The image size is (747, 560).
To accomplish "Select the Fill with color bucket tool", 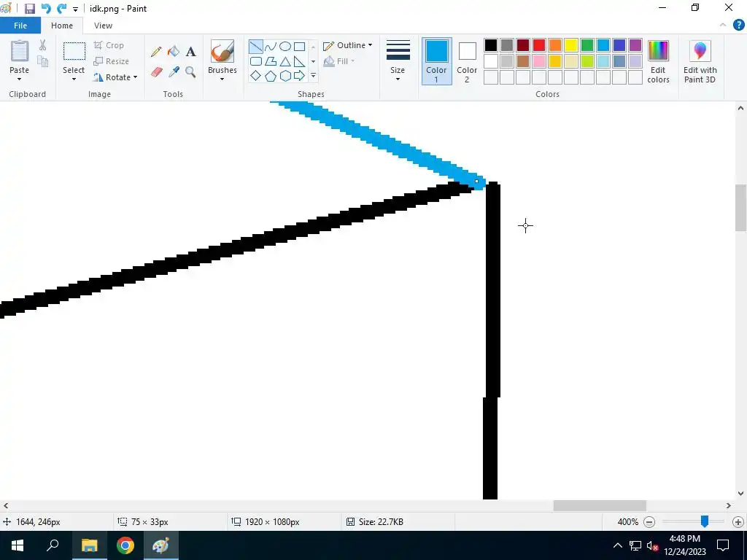I will [x=174, y=52].
